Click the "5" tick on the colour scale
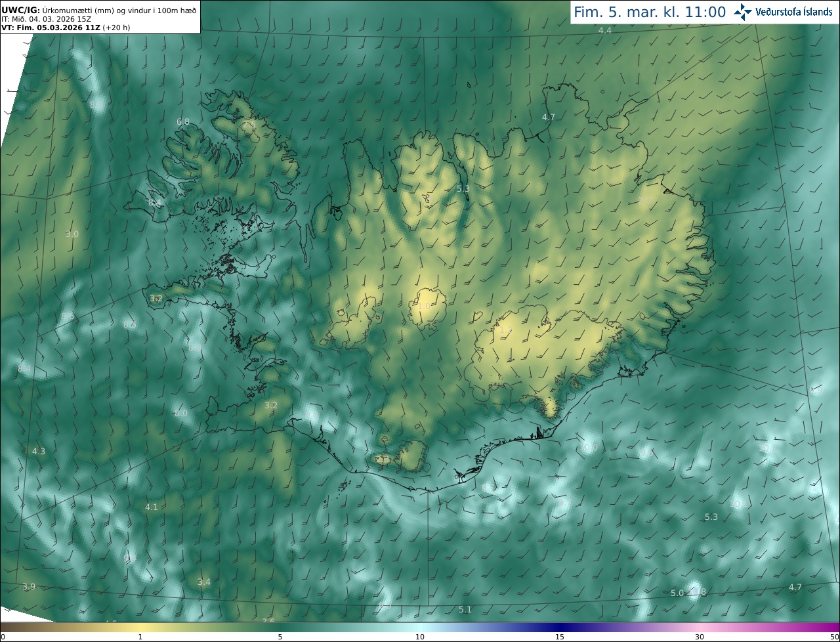 (280, 637)
